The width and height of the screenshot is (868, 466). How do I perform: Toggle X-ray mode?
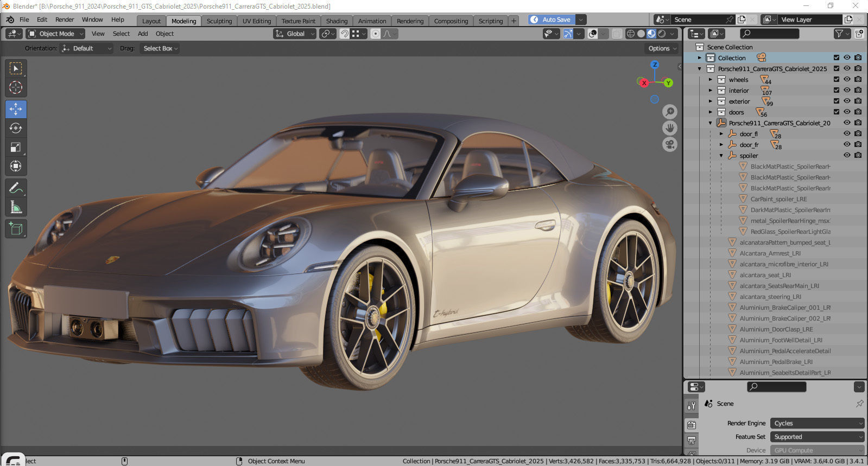coord(617,34)
